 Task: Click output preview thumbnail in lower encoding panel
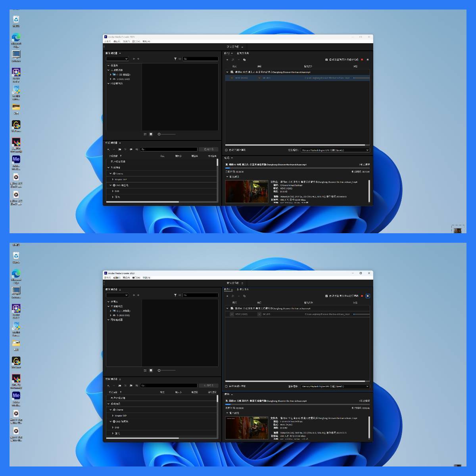[x=247, y=428]
